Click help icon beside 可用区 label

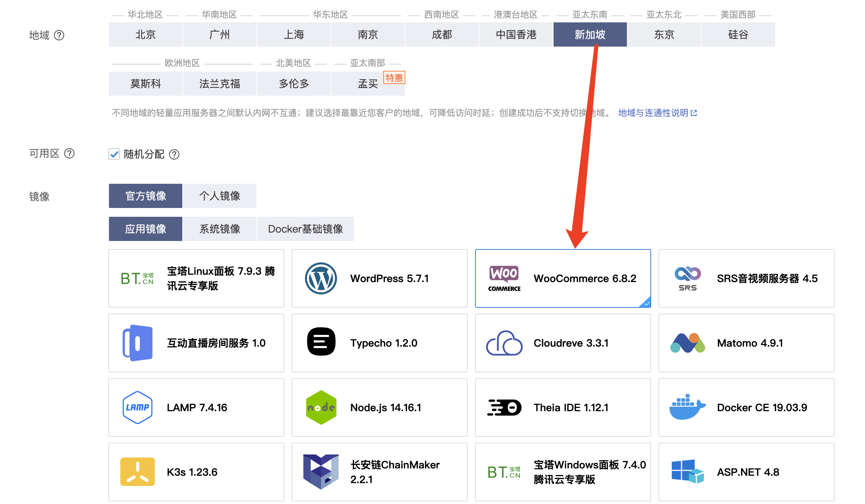(x=69, y=153)
